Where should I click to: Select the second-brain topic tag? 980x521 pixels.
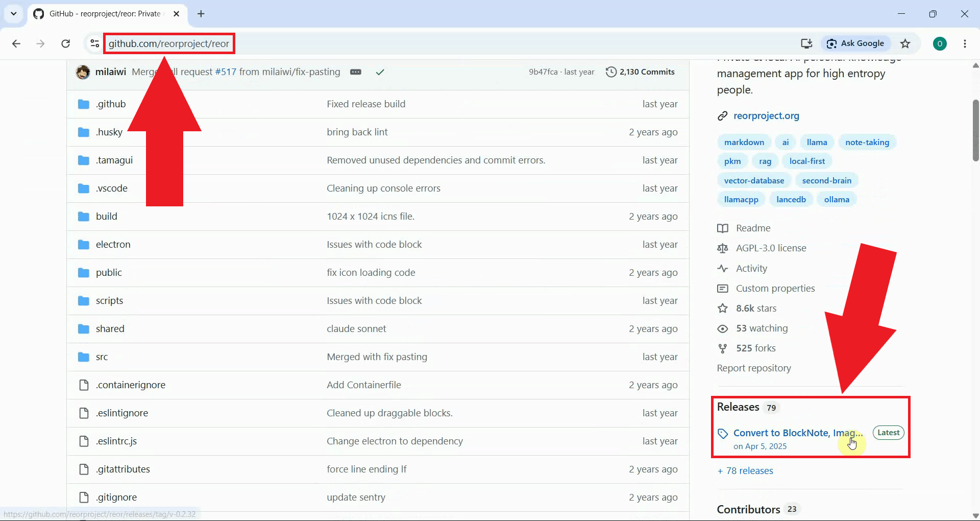pyautogui.click(x=827, y=181)
